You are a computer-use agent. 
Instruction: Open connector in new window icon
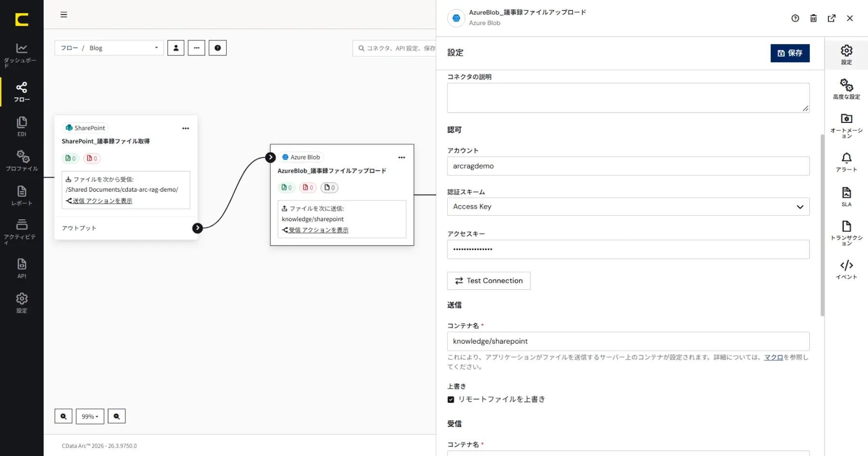[x=831, y=18]
